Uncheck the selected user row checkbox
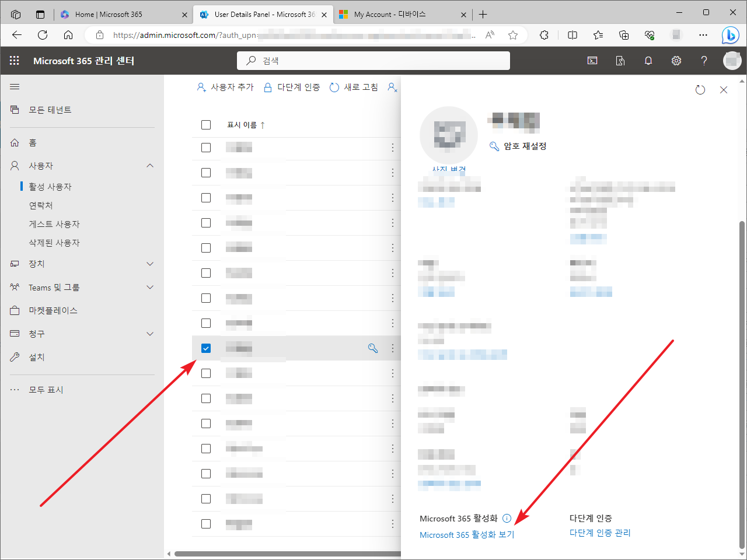Screen dimensions: 747x560 (x=206, y=348)
